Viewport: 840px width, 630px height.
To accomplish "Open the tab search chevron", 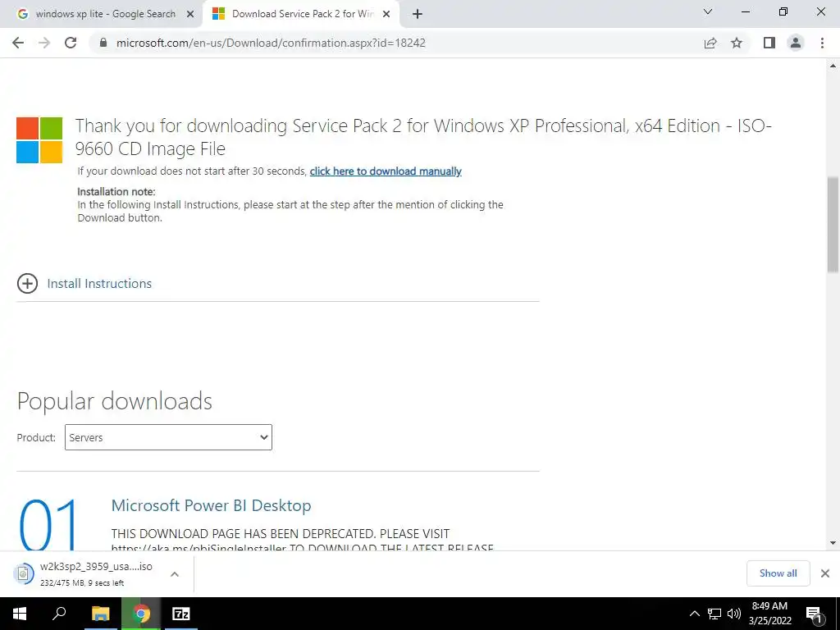I will (708, 11).
